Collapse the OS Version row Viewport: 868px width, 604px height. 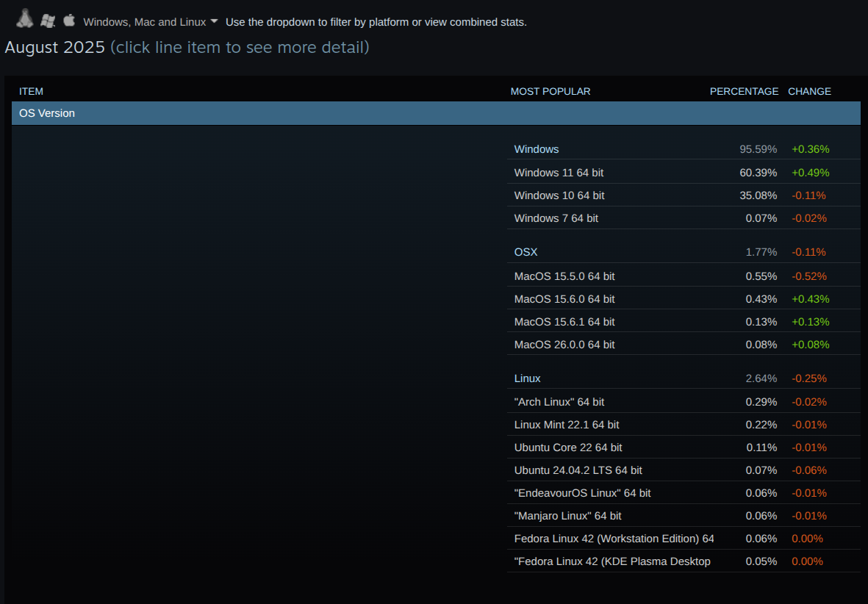(436, 113)
